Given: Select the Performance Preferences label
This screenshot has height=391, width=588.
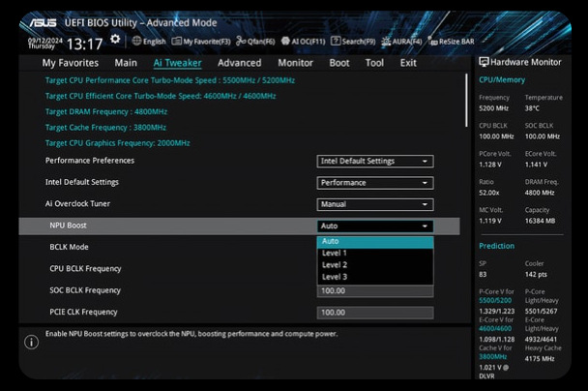Looking at the screenshot, I should [90, 161].
